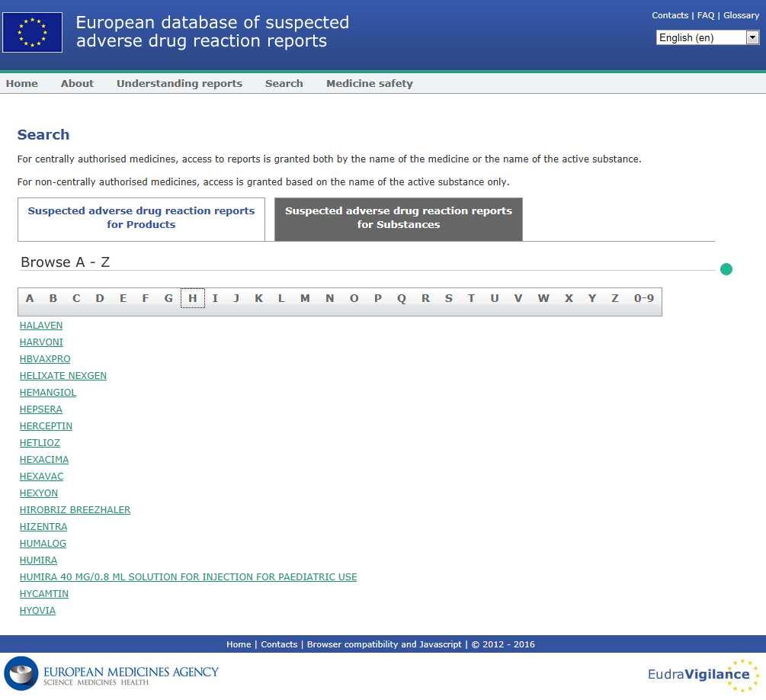Select the letter H in alphabet bar
The image size is (766, 700).
193,298
